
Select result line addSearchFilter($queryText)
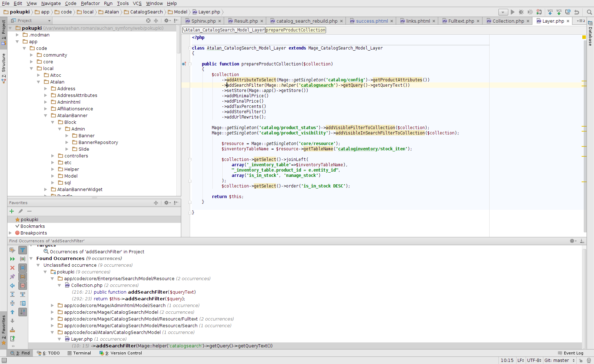point(134,292)
